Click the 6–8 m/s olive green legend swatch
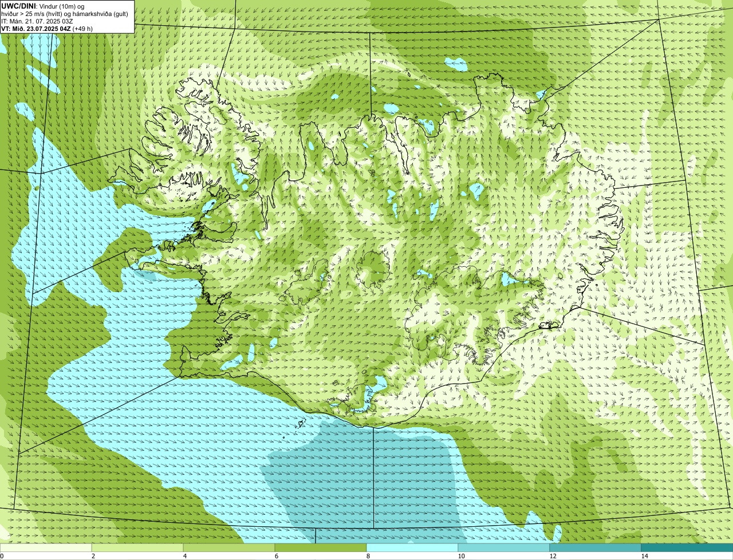The height and width of the screenshot is (560, 733). click(321, 547)
